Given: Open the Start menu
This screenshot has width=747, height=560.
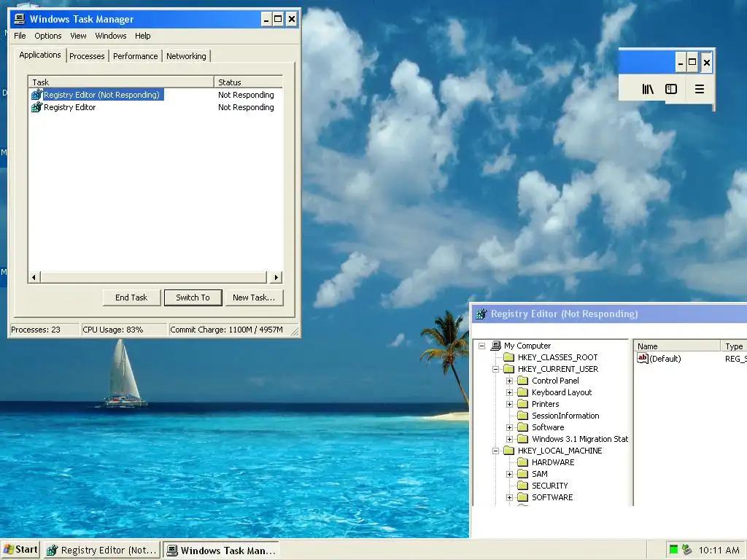Looking at the screenshot, I should point(20,550).
